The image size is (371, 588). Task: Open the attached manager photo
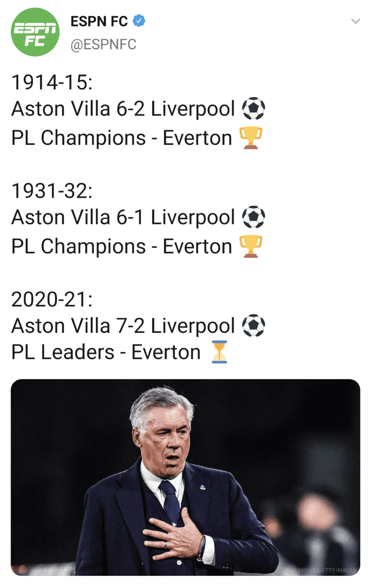(x=185, y=477)
